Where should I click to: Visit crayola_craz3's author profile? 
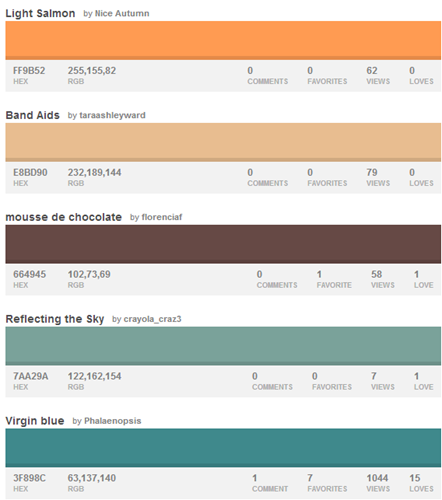153,319
